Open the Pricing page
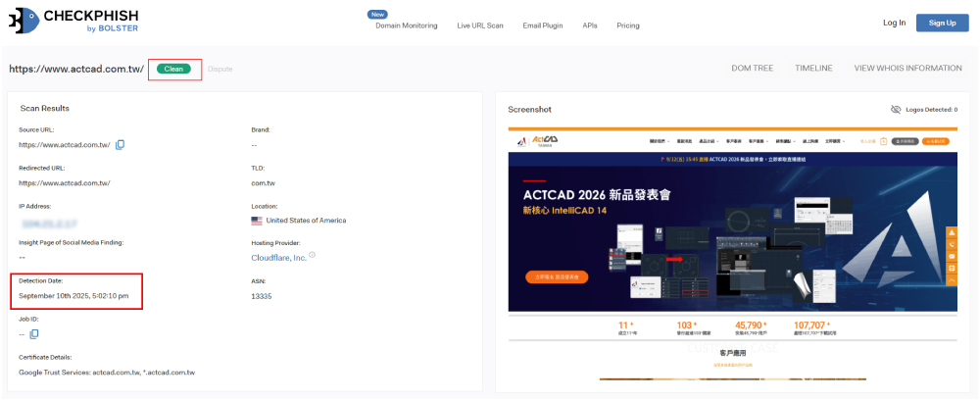980x400 pixels. 628,25
